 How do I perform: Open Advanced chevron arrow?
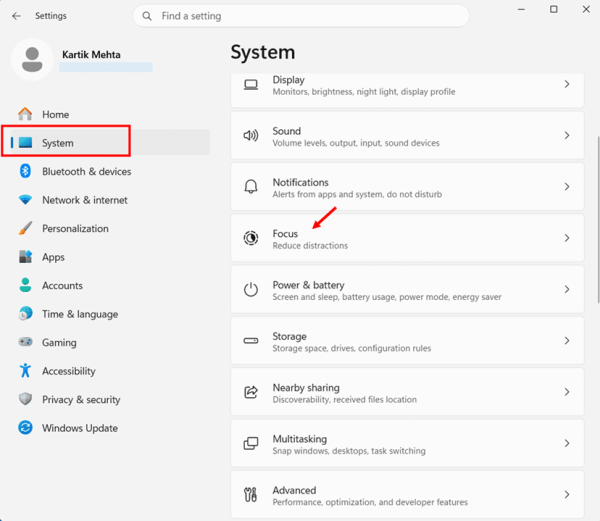click(x=567, y=494)
